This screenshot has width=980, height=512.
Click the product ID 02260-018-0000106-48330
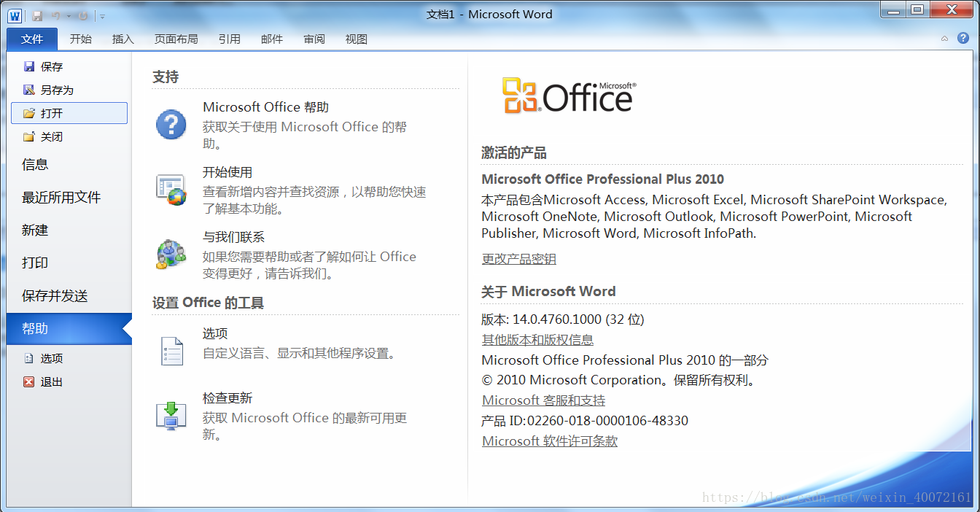[607, 421]
